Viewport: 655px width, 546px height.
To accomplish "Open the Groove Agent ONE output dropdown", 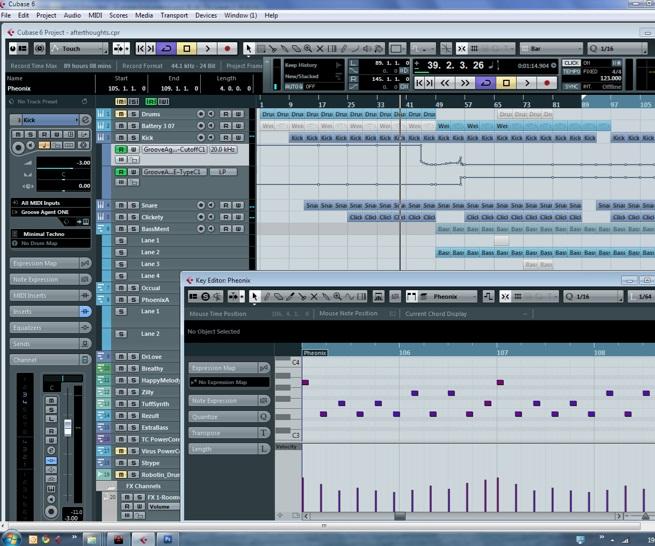I will [50, 212].
